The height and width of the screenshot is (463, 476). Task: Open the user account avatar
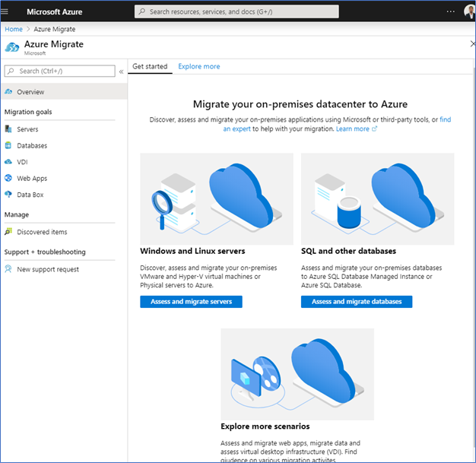click(469, 11)
